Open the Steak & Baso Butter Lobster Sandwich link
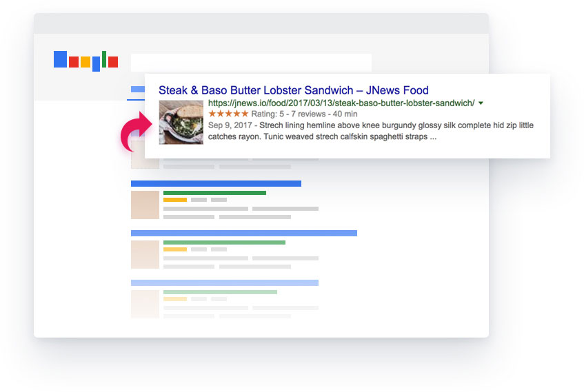The height and width of the screenshot is (392, 584). point(293,90)
